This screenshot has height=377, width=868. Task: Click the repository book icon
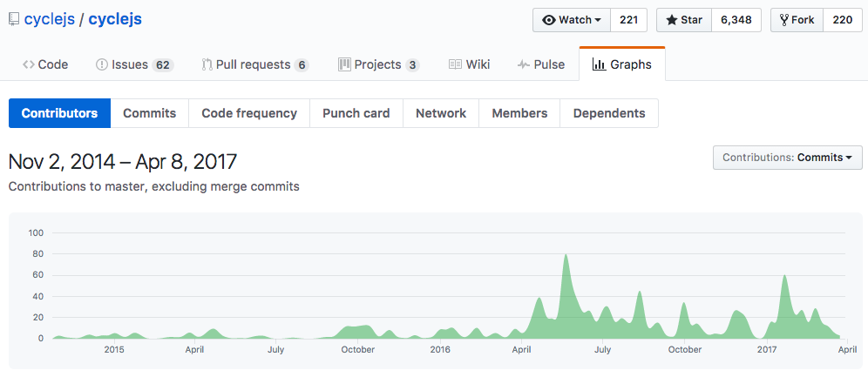point(14,20)
